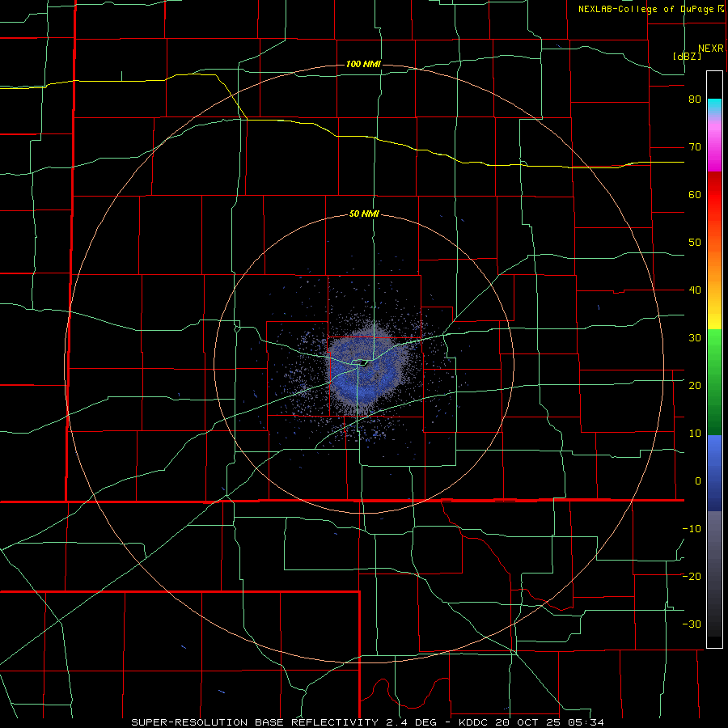Click the magenta segment of the color bar
This screenshot has width=728, height=728.
pos(714,153)
